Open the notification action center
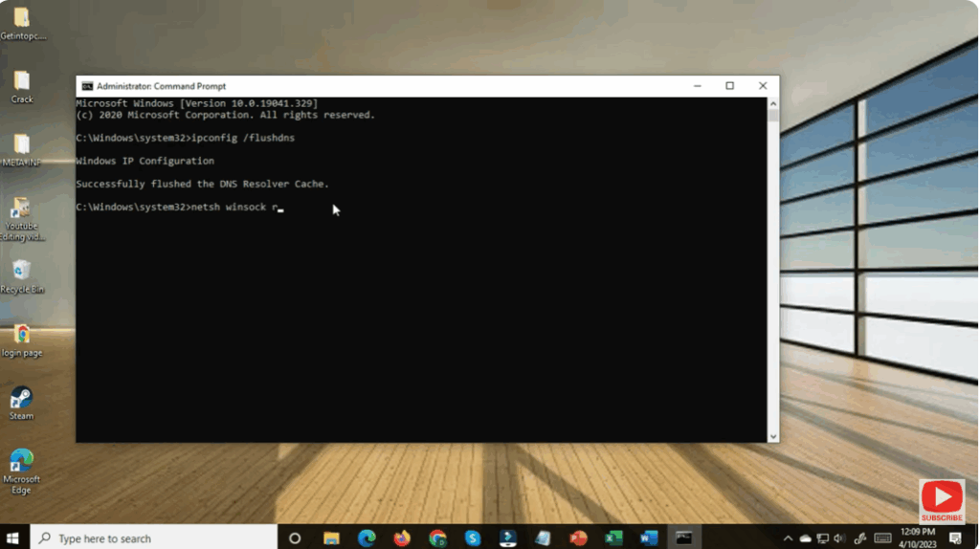Screen dimensions: 980x549 (956, 538)
